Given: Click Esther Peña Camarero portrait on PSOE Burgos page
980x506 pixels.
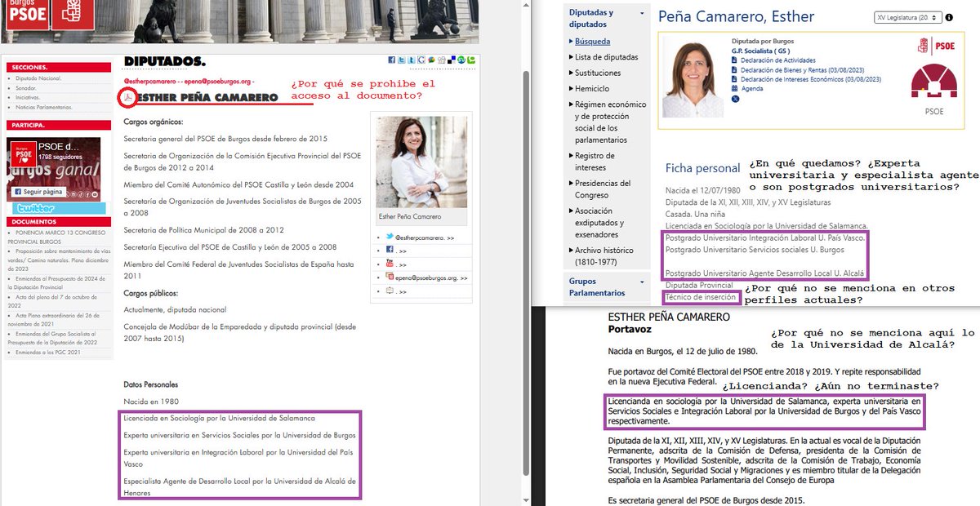Looking at the screenshot, I should (x=421, y=162).
